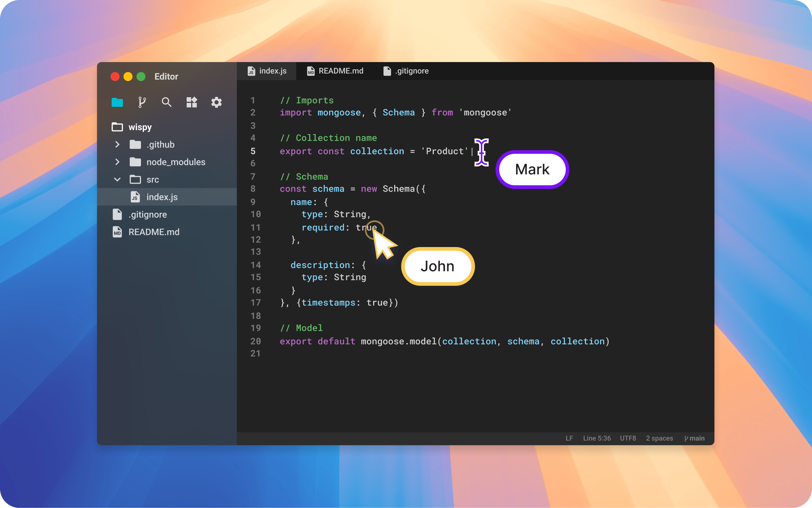Click 'timestamps' on line 17
Screen dimensions: 812x508
tap(328, 303)
